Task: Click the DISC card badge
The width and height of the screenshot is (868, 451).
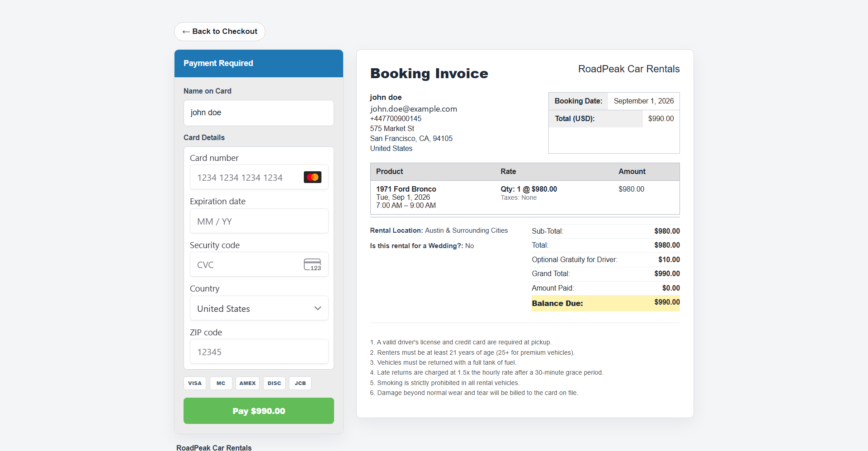Action: click(274, 383)
